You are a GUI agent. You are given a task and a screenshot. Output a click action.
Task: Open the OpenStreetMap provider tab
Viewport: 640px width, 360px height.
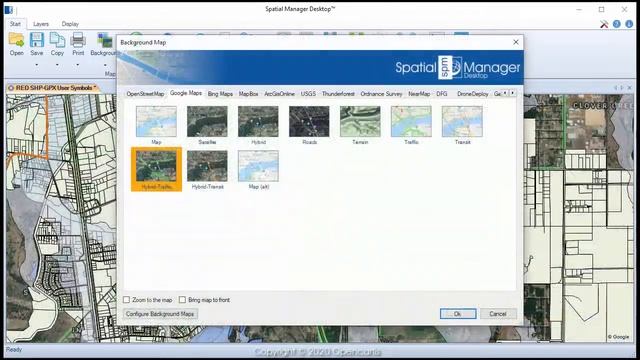[145, 94]
